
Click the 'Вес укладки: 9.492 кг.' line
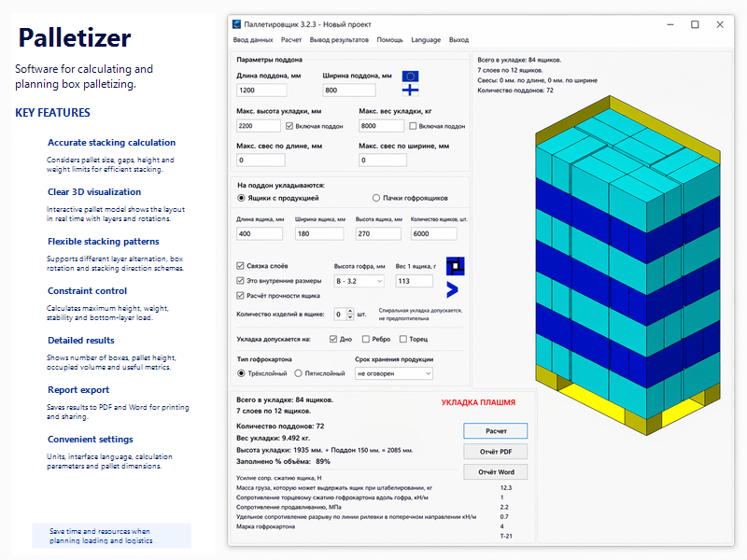(x=273, y=438)
